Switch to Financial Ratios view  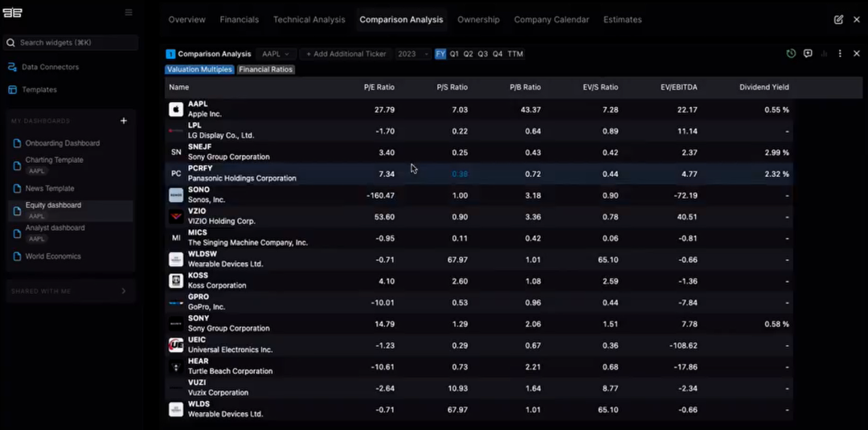[266, 70]
